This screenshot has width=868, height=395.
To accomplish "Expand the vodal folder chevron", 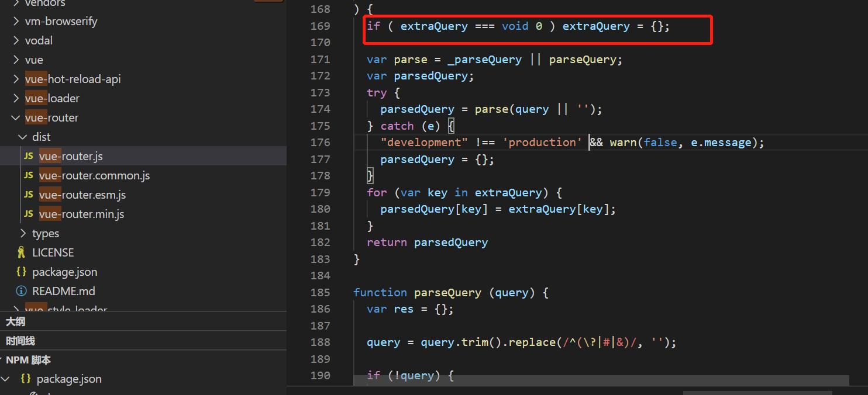I will point(16,41).
